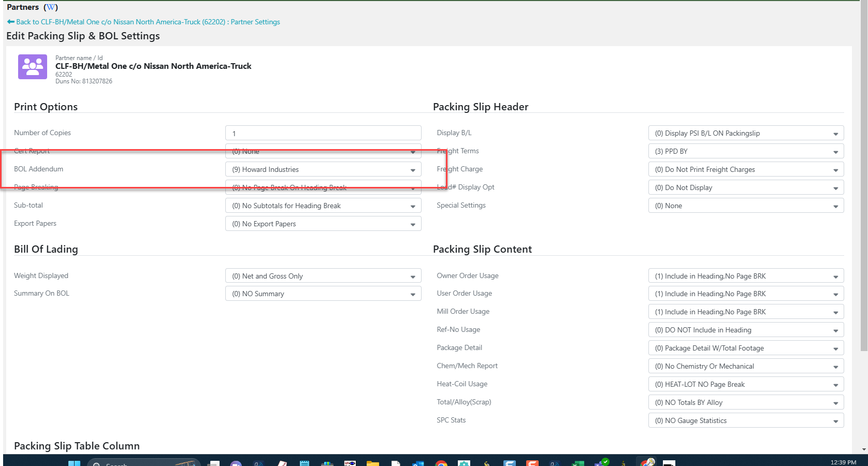
Task: Click the Weight Displayed label
Action: (41, 275)
